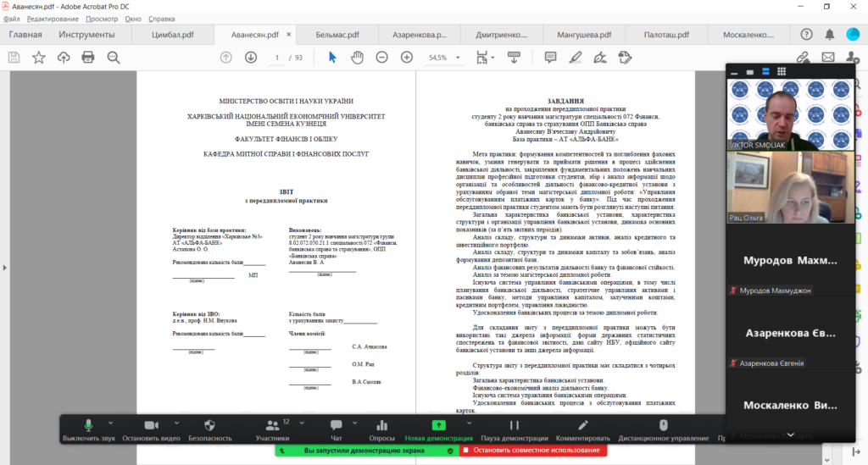The width and height of the screenshot is (868, 465).
Task: Open the search magnifier tool
Action: [114, 58]
